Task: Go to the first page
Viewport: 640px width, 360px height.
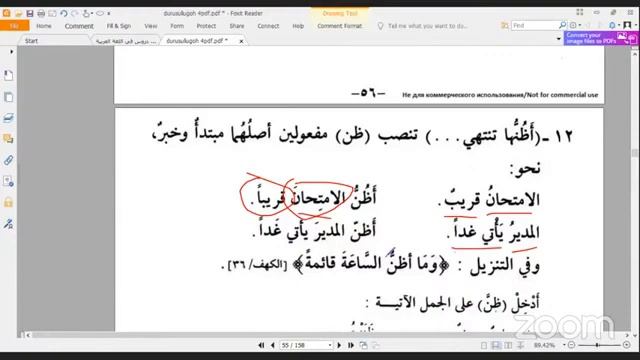Action: tap(261, 345)
